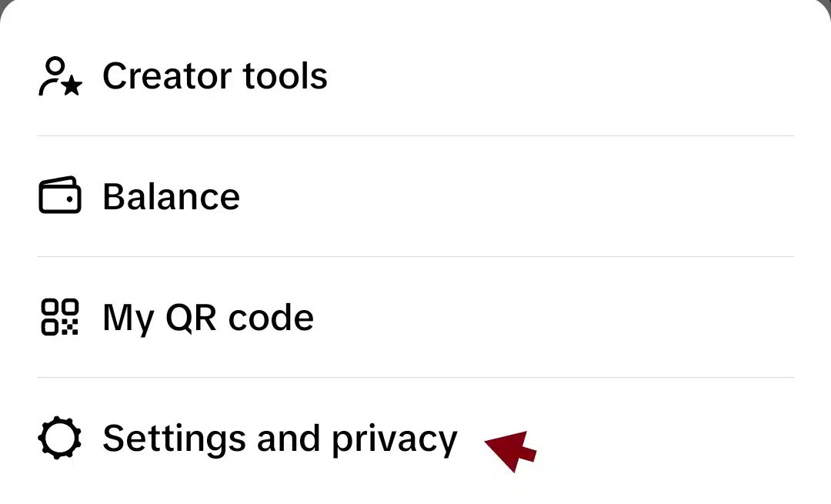Image resolution: width=831 pixels, height=504 pixels.
Task: Tap the red arrow pointer graphic
Action: pyautogui.click(x=511, y=450)
